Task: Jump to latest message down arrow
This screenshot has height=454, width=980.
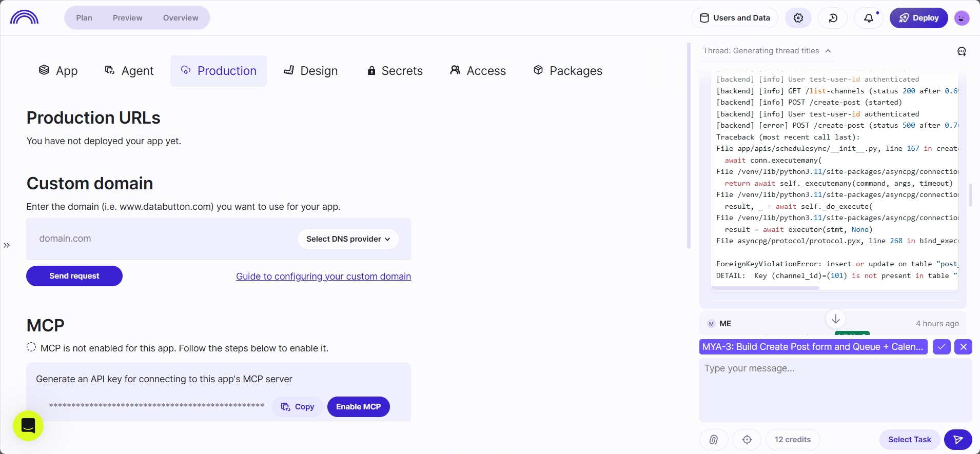Action: [x=836, y=319]
